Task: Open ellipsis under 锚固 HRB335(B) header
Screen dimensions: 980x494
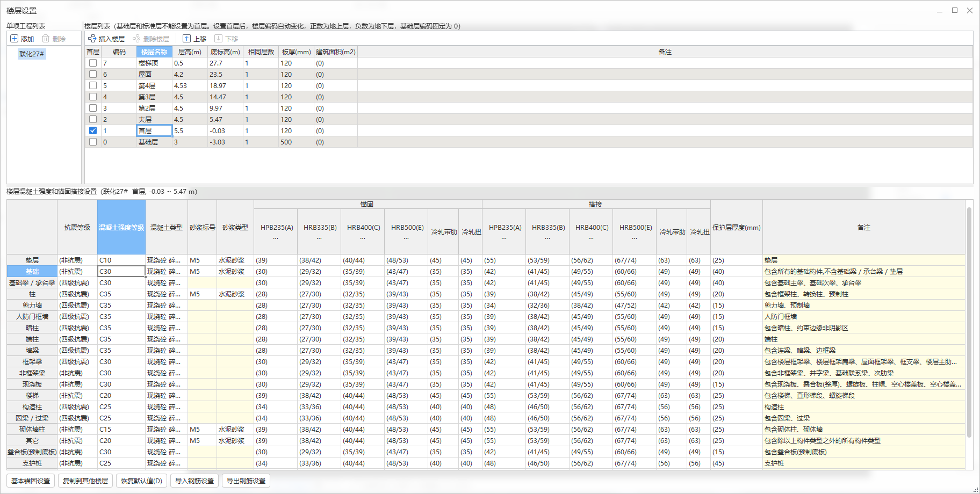Action: (319, 238)
